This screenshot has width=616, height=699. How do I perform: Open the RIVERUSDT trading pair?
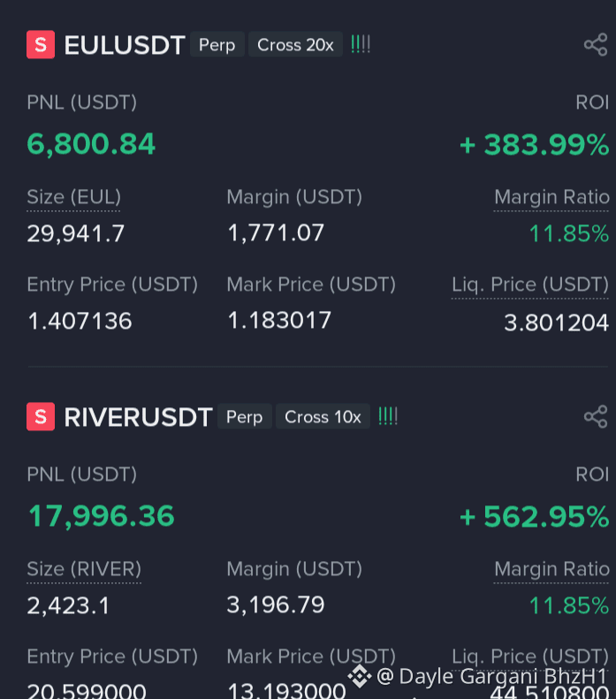tap(138, 417)
